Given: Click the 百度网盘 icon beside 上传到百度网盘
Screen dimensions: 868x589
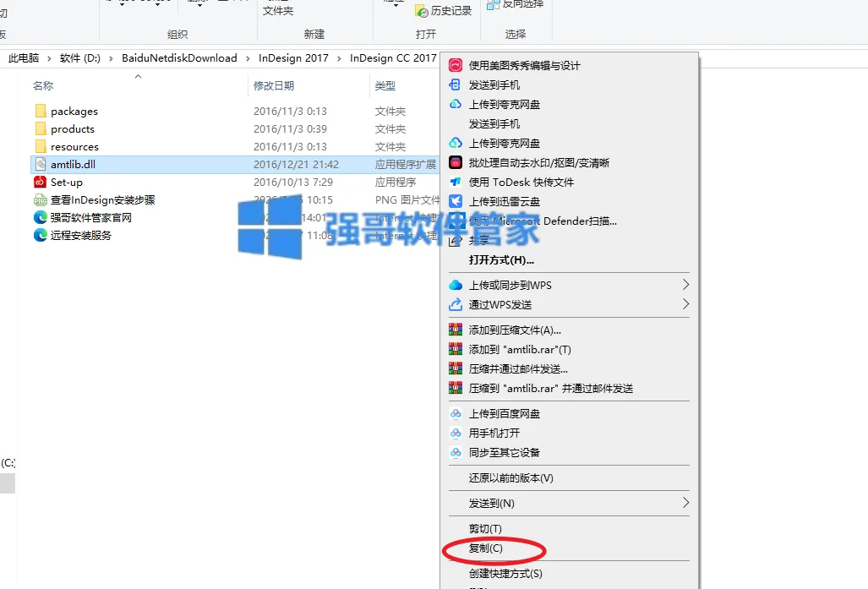Looking at the screenshot, I should [x=455, y=413].
